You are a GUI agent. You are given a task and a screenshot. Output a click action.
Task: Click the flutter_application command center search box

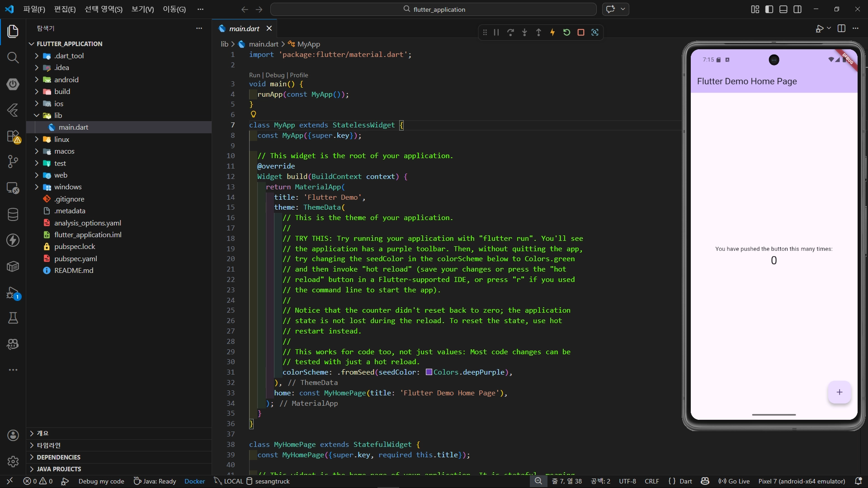(x=434, y=9)
